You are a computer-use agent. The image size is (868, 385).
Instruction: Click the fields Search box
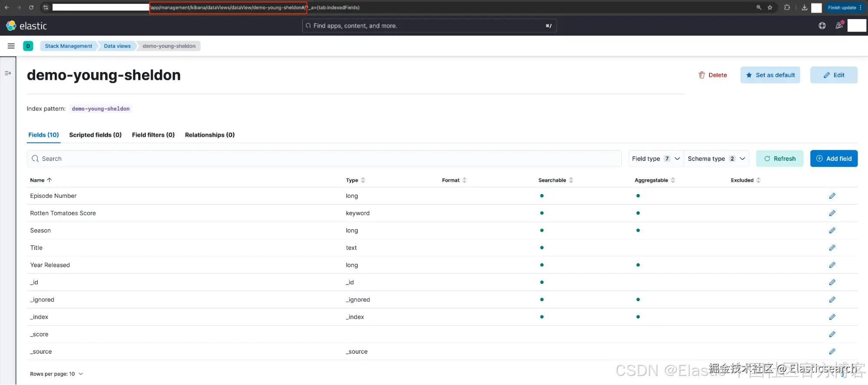click(324, 159)
